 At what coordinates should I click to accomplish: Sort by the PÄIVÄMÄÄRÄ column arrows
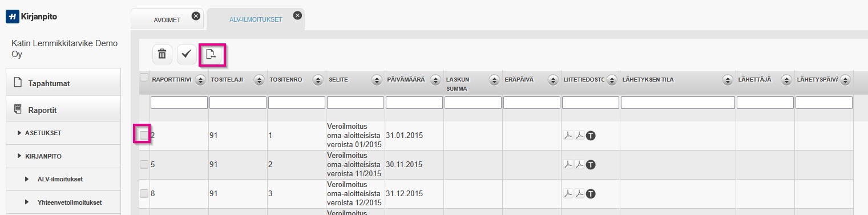(x=435, y=80)
